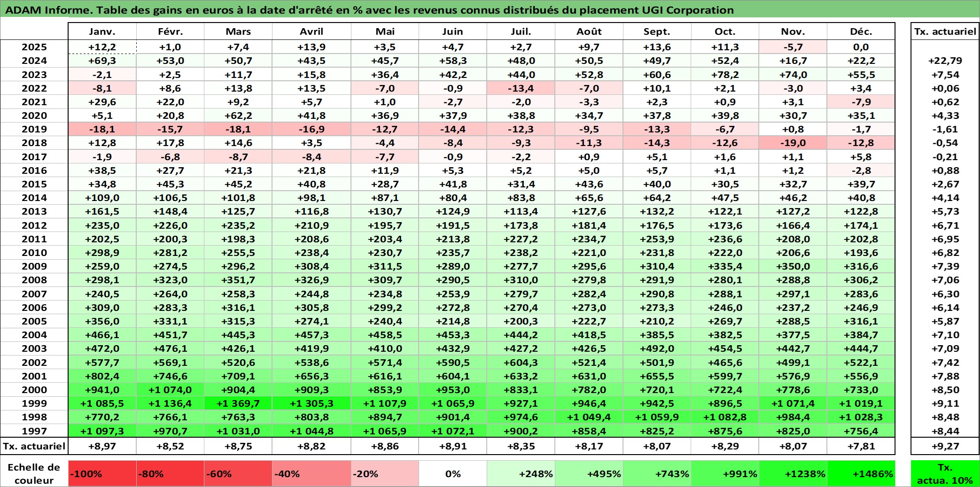980x487 pixels.
Task: Select the +7,81 actuarial rate under Déc.
Action: pyautogui.click(x=861, y=446)
